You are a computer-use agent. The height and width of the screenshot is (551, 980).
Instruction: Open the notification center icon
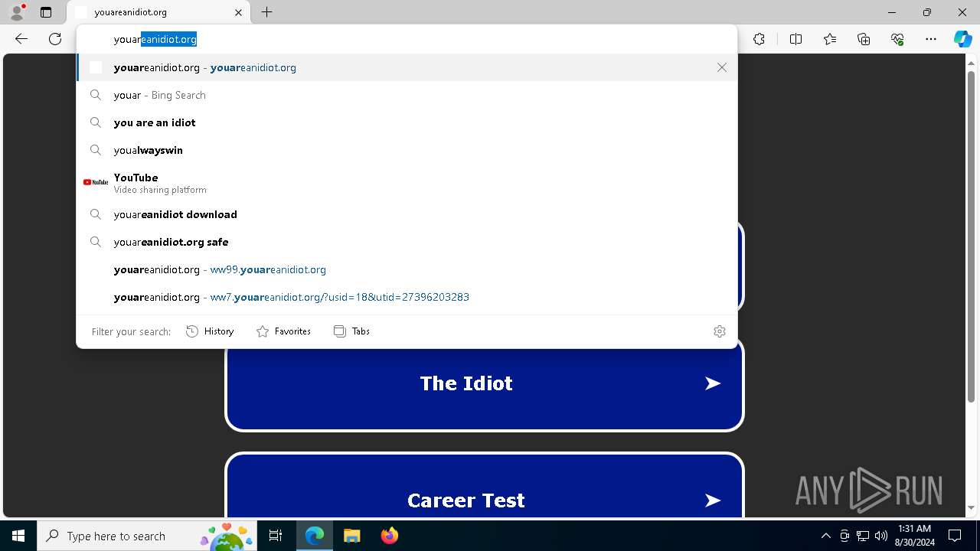[x=955, y=536]
